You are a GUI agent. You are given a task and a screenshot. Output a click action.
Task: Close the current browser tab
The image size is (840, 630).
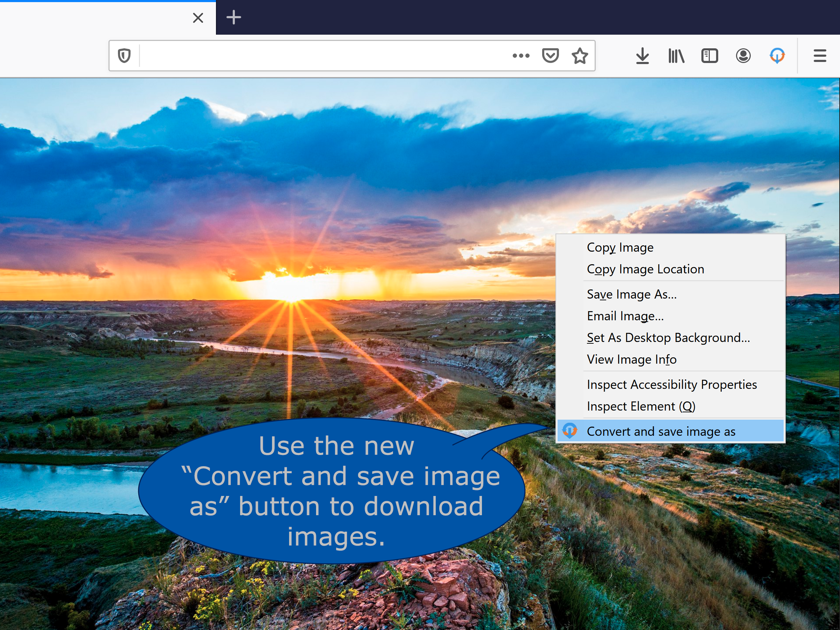(x=198, y=17)
